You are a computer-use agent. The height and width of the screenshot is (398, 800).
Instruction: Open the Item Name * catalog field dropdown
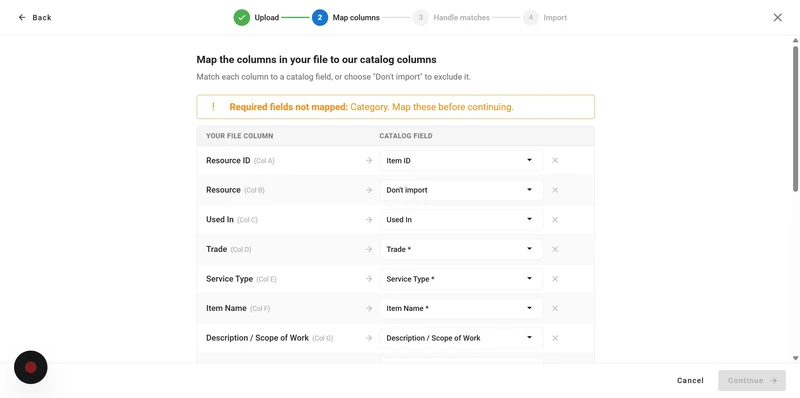[461, 308]
